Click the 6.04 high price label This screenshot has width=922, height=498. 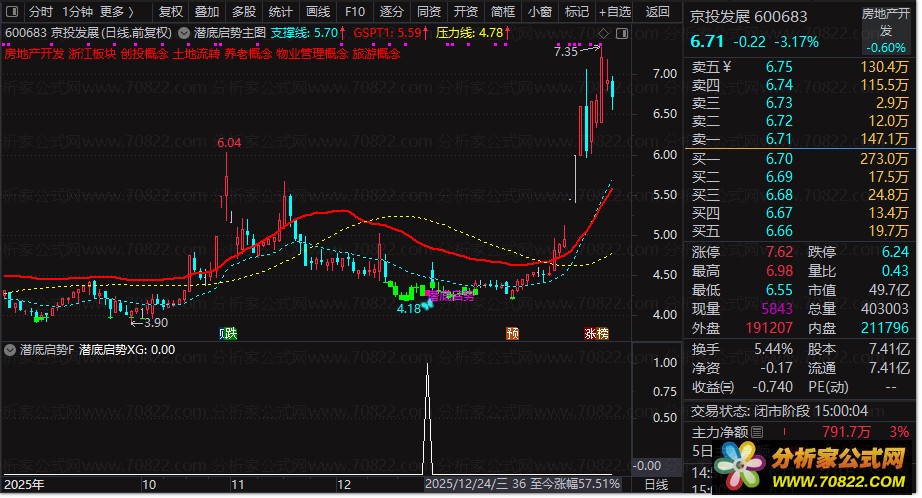[x=229, y=143]
